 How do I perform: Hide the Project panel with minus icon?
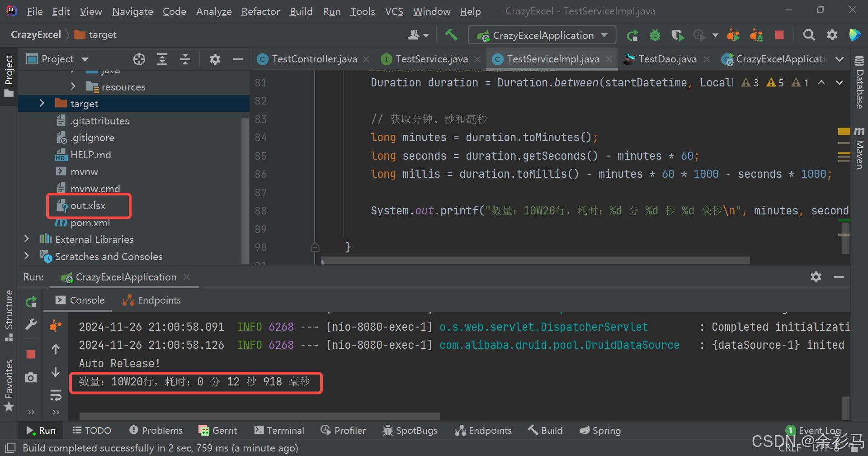(x=238, y=59)
